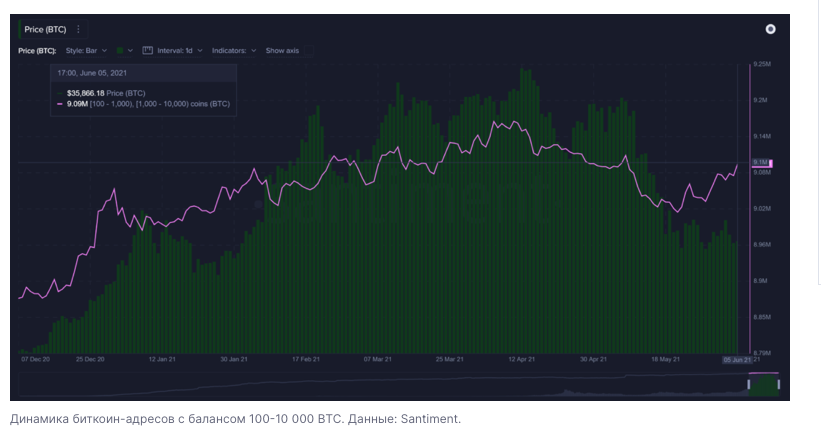The image size is (821, 429).
Task: Open the Style: Bar dropdown
Action: tap(86, 50)
